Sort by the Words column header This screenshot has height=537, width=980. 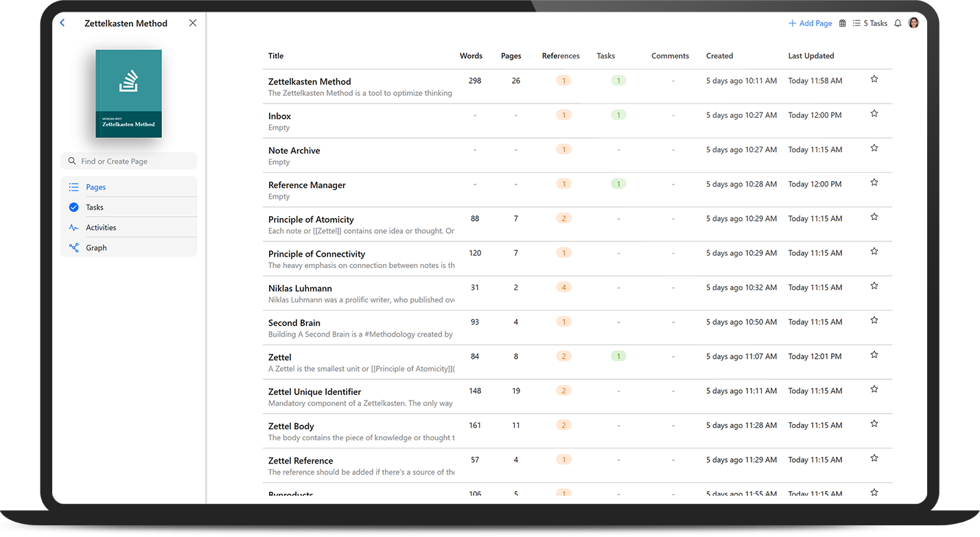[471, 56]
